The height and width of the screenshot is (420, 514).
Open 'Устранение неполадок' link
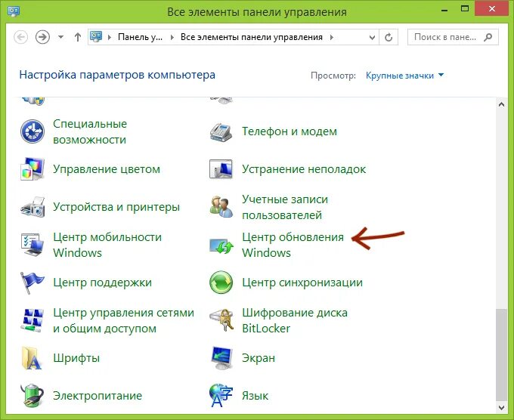pyautogui.click(x=304, y=169)
